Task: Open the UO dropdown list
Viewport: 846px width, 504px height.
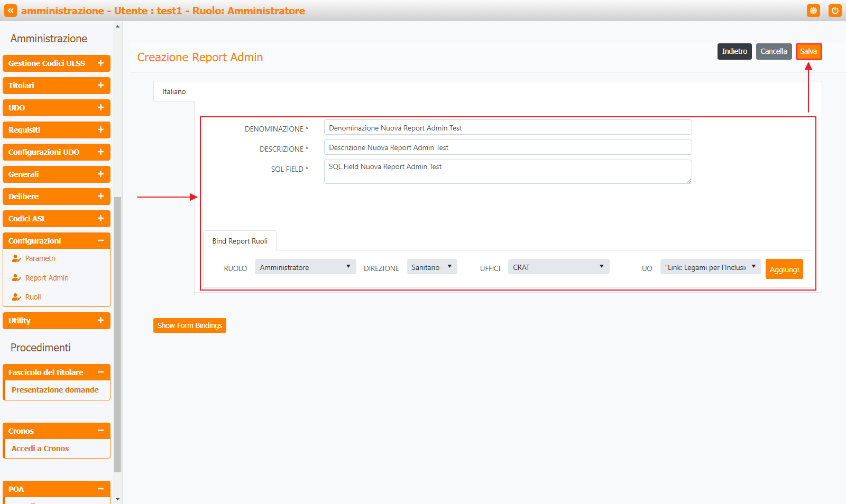Action: [710, 267]
